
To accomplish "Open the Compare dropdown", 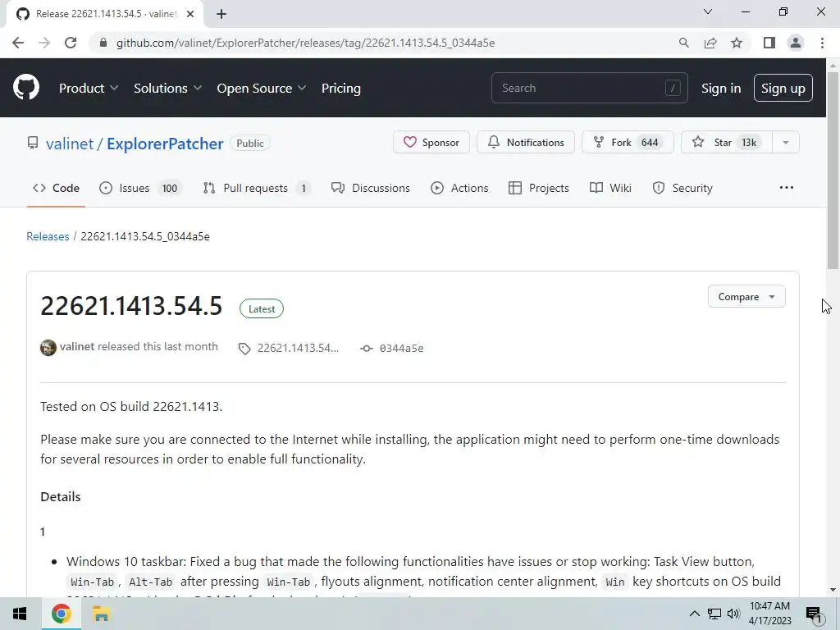I will [746, 297].
